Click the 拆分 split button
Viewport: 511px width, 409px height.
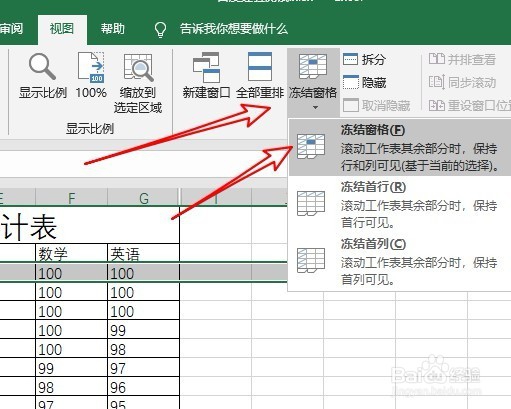click(364, 59)
